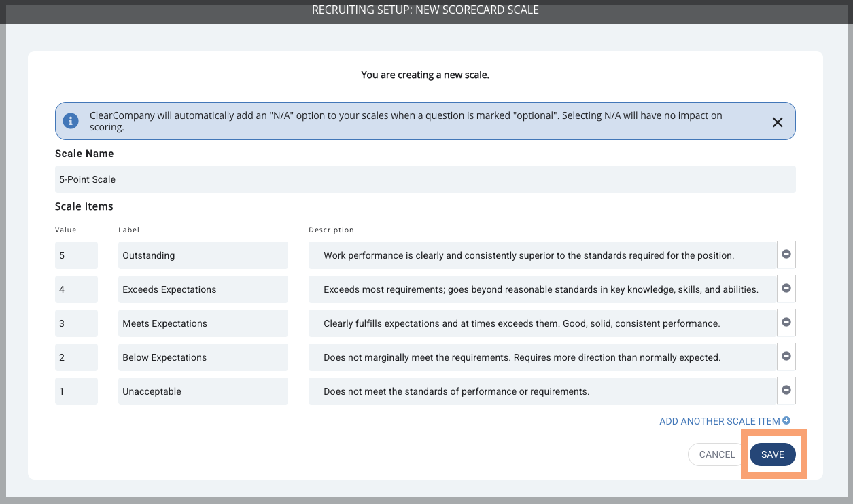Click the 'Scale Name' heading
The width and height of the screenshot is (853, 504).
click(84, 154)
